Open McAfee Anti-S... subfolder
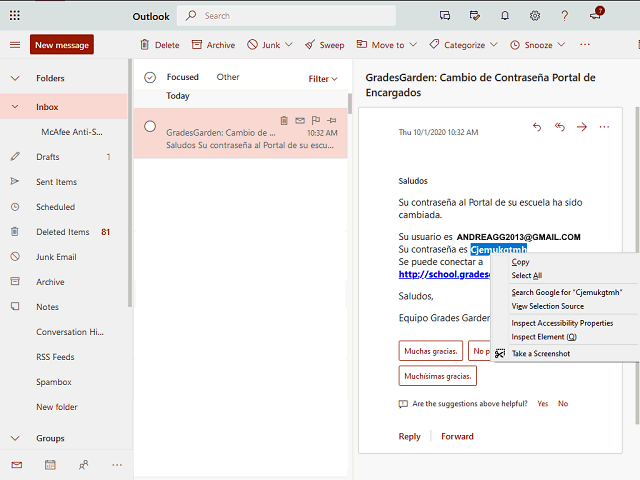 point(64,132)
